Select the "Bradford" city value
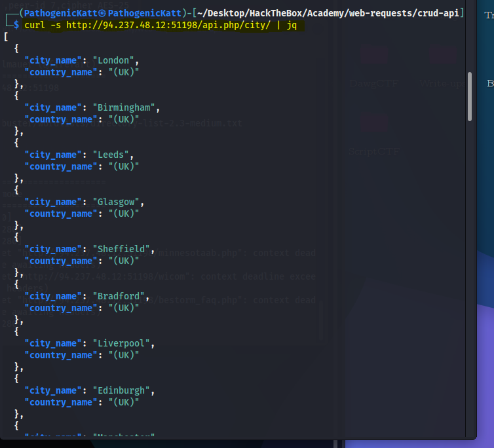The image size is (494, 448). (x=119, y=297)
